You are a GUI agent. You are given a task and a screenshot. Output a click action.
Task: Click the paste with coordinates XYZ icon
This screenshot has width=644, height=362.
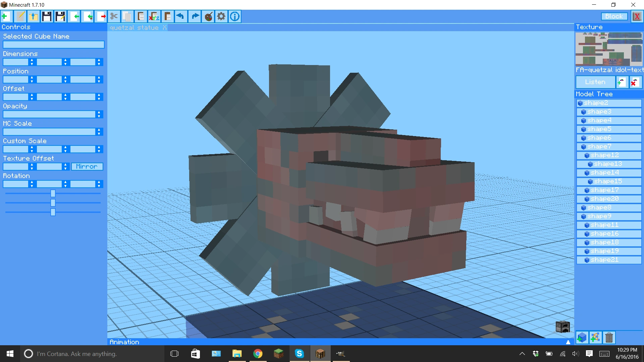click(154, 16)
